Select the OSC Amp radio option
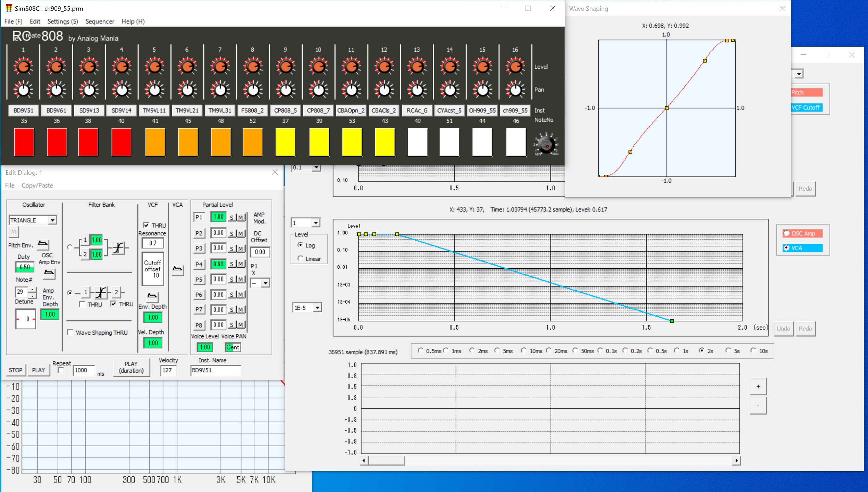Screen dimensions: 868x492 coord(786,233)
